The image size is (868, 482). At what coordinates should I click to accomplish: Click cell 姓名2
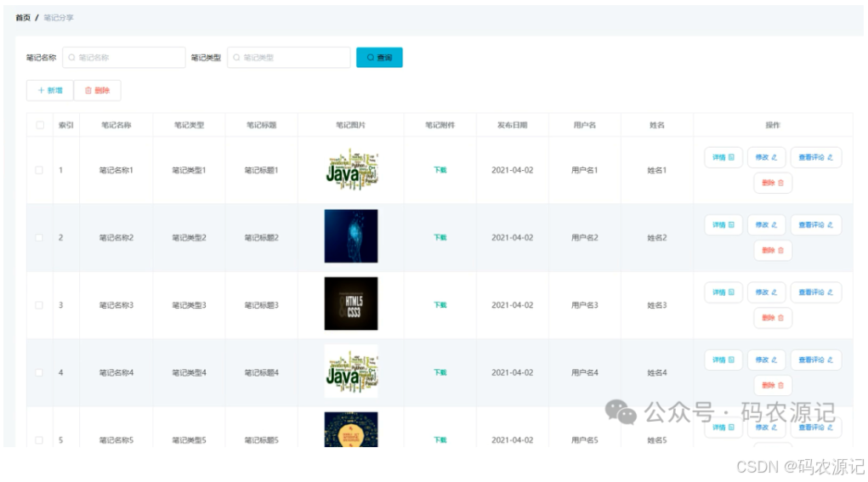pyautogui.click(x=657, y=237)
